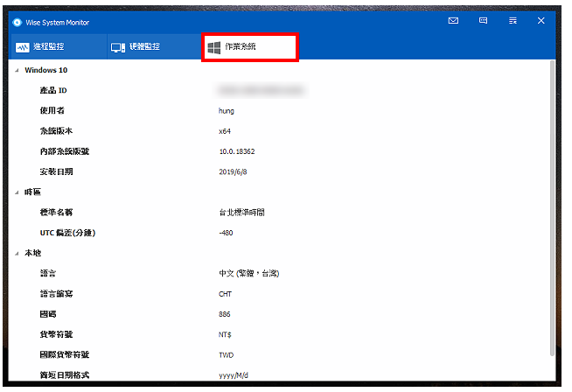Click the 886 country code value
The image size is (572, 392).
pos(225,314)
